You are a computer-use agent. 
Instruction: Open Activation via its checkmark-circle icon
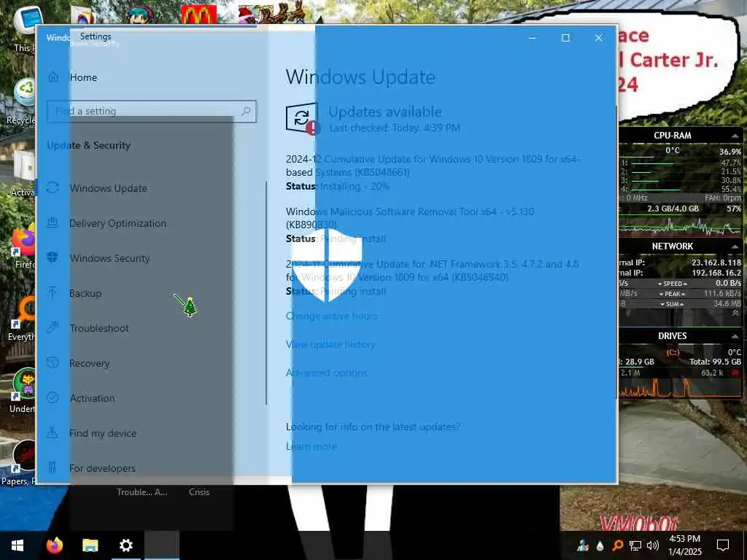coord(53,398)
